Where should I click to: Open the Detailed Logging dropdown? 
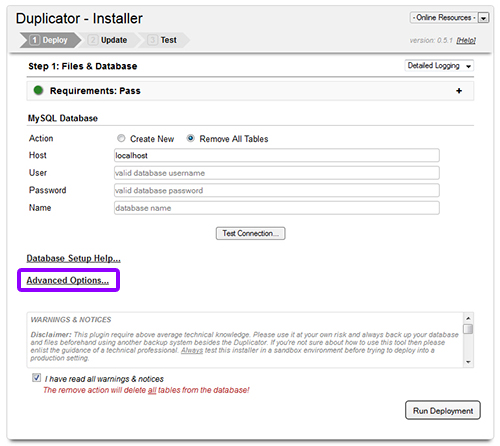(x=439, y=66)
